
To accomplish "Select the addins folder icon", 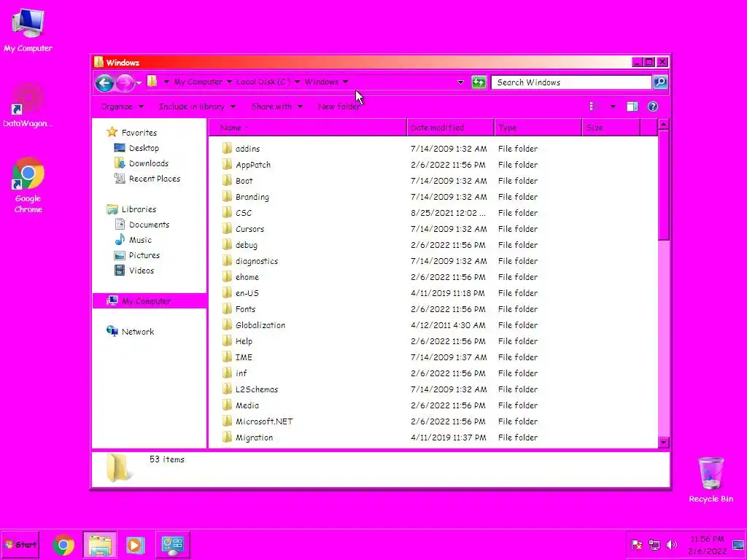I will tap(228, 148).
